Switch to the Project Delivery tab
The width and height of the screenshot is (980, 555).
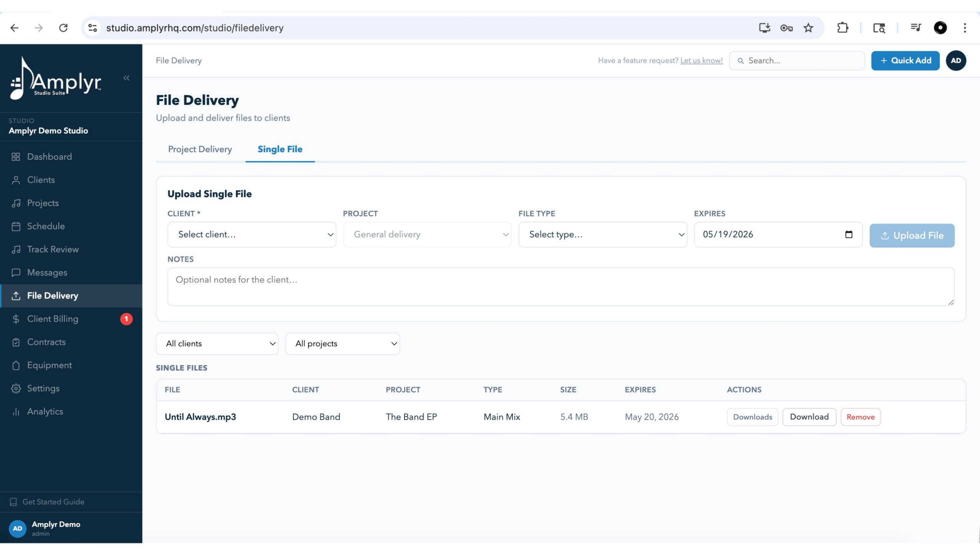pyautogui.click(x=200, y=149)
